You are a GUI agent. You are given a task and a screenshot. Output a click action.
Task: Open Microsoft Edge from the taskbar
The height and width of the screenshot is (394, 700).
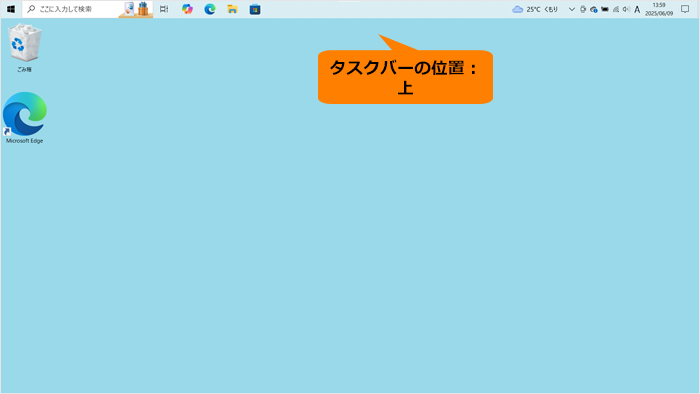[x=210, y=9]
